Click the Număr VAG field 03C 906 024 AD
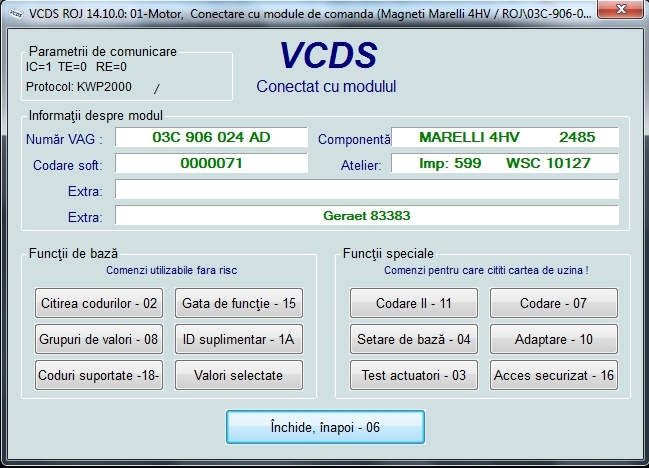The width and height of the screenshot is (649, 468). pyautogui.click(x=212, y=137)
